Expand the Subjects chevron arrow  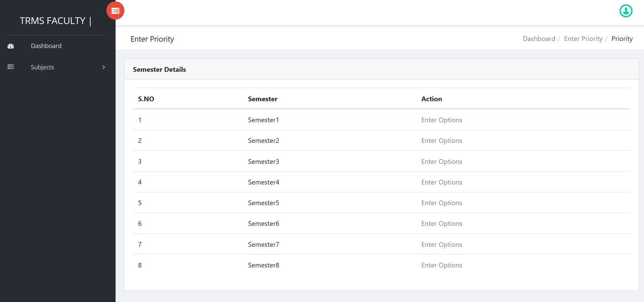(104, 67)
